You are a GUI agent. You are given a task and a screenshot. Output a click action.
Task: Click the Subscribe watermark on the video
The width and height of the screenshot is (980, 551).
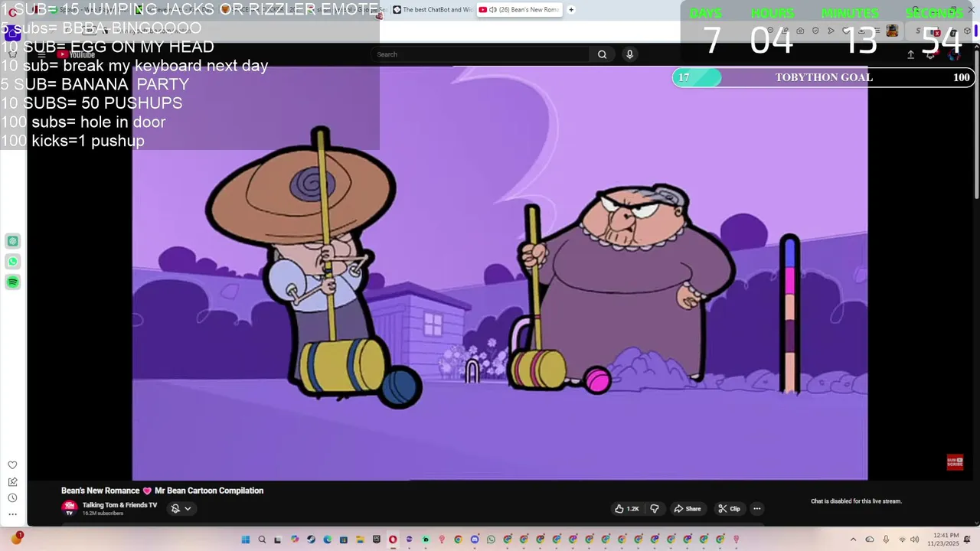955,462
